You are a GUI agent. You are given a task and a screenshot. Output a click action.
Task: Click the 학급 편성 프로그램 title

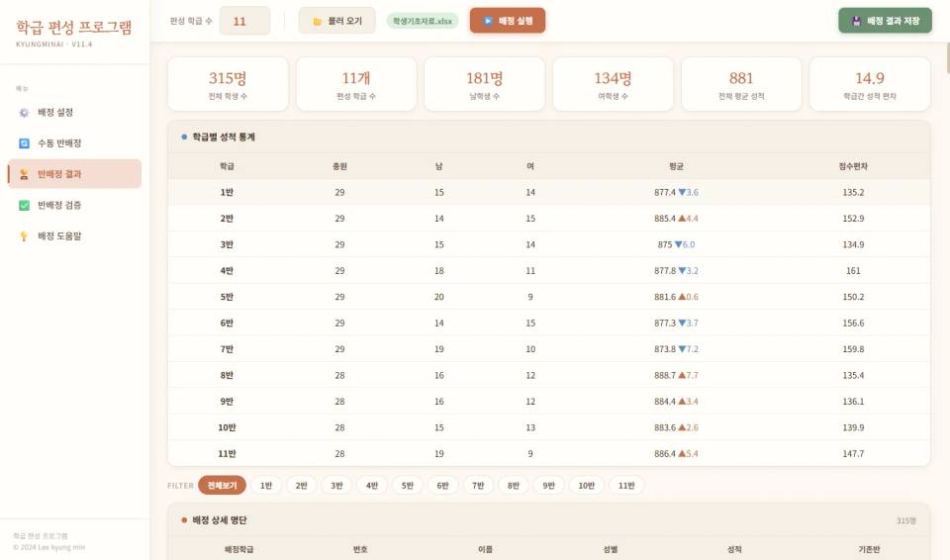[x=74, y=28]
